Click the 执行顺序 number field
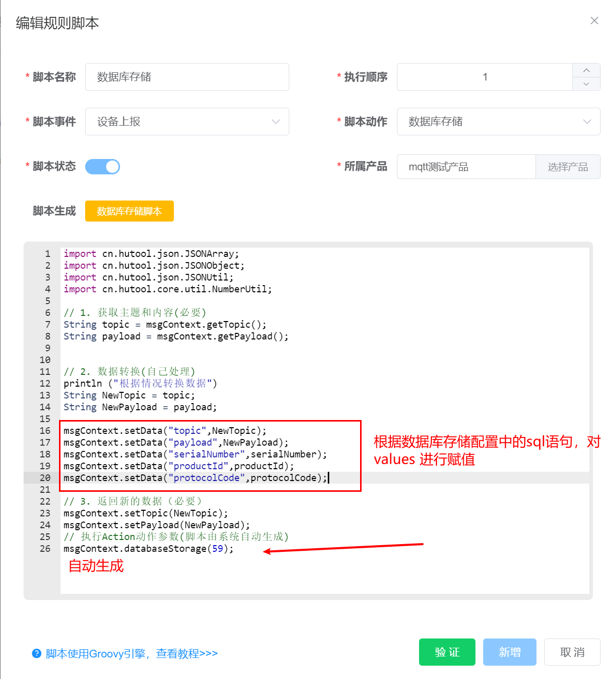Viewport: 616px width, 679px height. click(485, 77)
